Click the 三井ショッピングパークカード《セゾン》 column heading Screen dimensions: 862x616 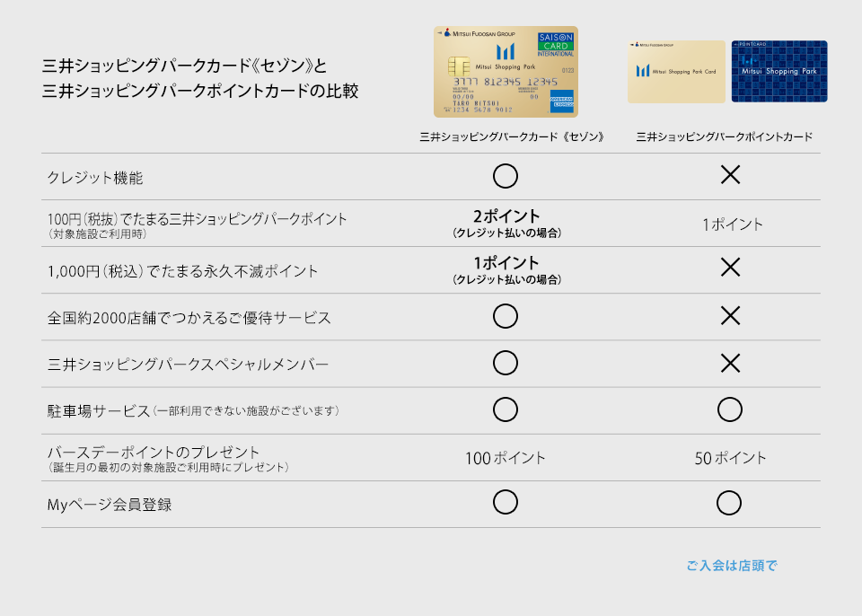[511, 137]
